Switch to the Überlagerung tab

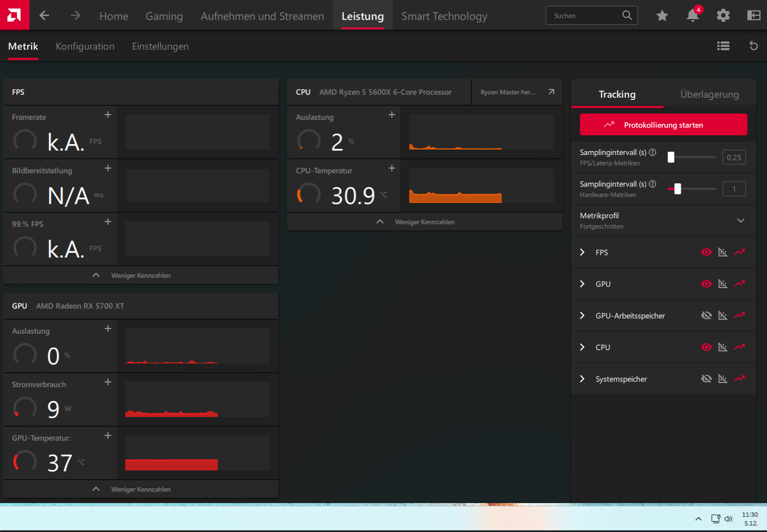coord(709,94)
